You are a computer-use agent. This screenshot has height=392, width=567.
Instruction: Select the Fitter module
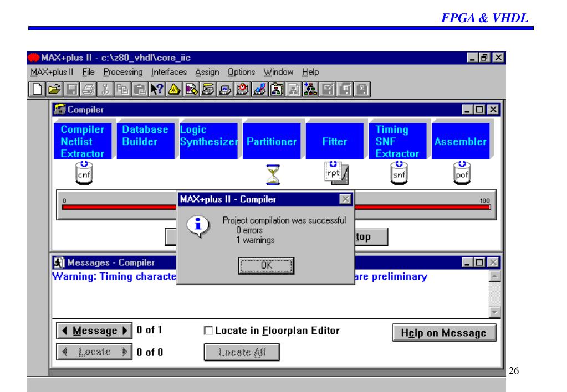point(334,141)
